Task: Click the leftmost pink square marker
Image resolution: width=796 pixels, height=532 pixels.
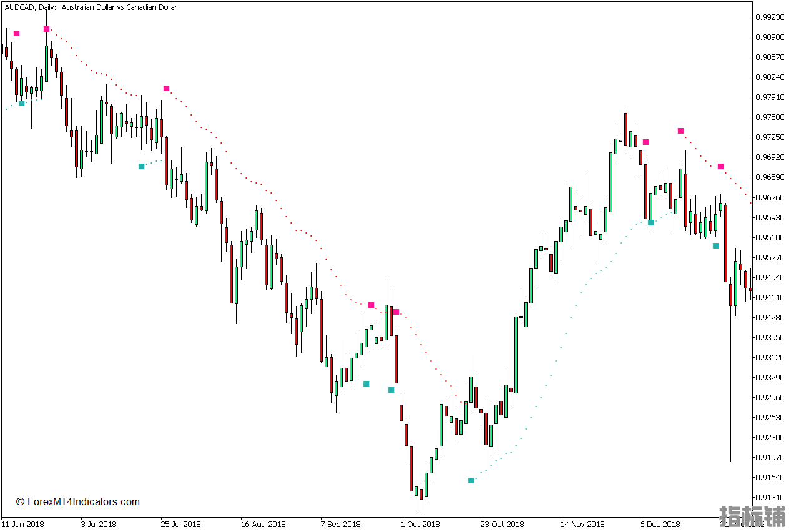Action: pyautogui.click(x=16, y=33)
